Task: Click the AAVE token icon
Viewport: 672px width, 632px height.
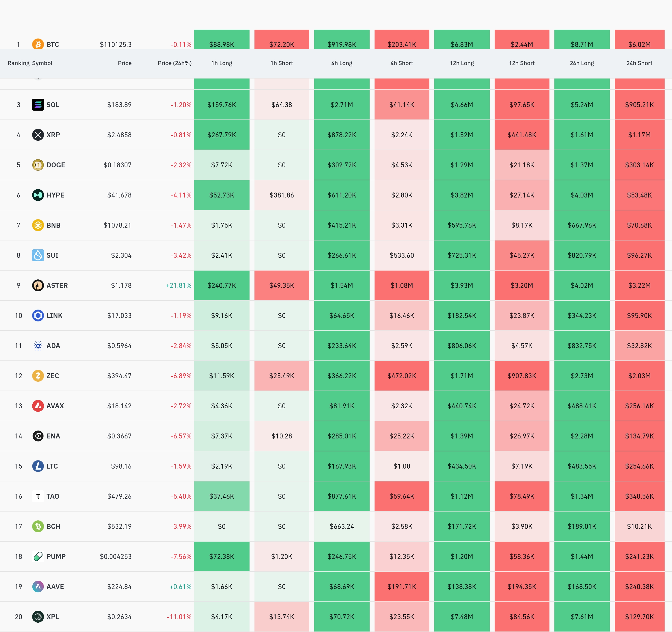Action: [x=38, y=586]
